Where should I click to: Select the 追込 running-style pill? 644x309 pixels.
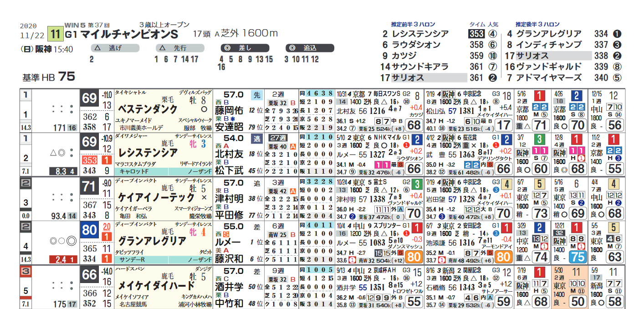click(310, 48)
